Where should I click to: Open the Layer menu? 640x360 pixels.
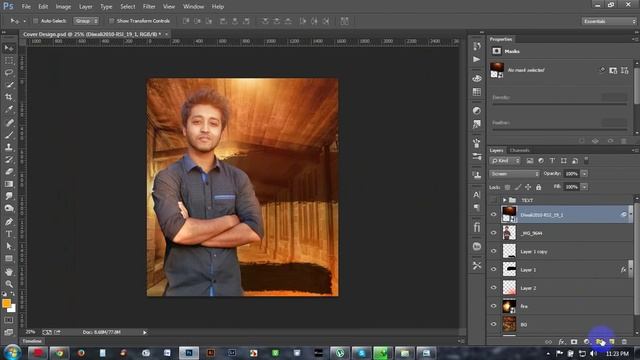[x=85, y=7]
